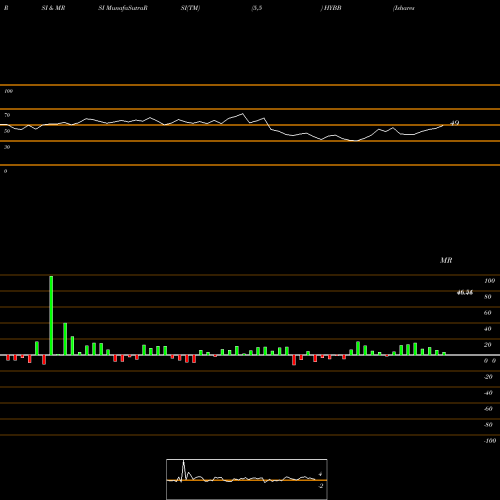The height and width of the screenshot is (500, 500).
Task: Click the '4' label in mini chart
Action: point(320,474)
